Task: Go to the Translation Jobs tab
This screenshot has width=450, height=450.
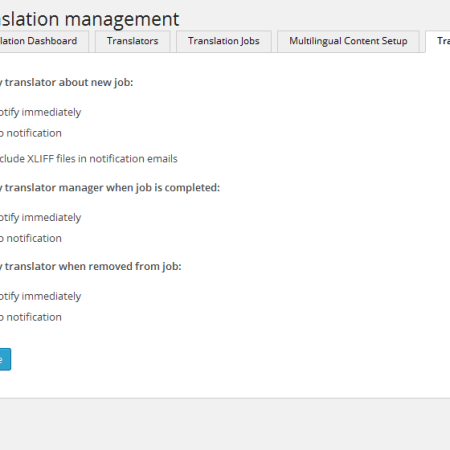Action: point(224,41)
